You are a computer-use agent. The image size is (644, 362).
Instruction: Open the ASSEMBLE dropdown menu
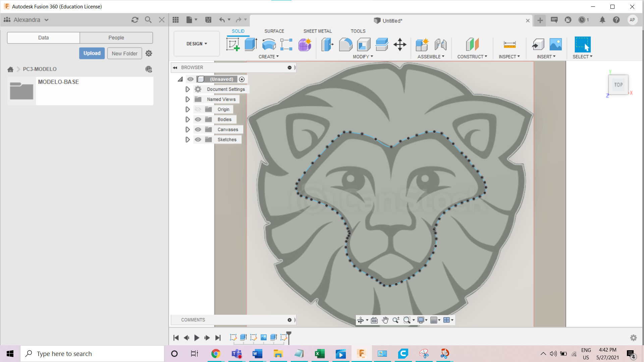pyautogui.click(x=431, y=57)
